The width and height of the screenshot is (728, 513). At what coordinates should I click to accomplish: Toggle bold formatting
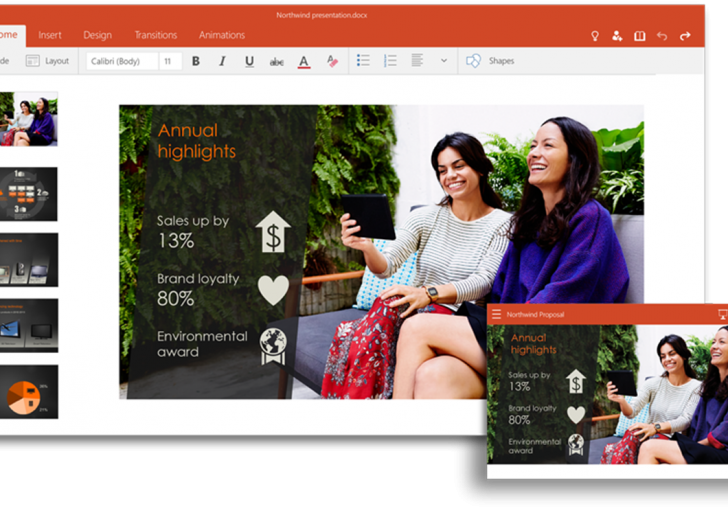pyautogui.click(x=196, y=61)
